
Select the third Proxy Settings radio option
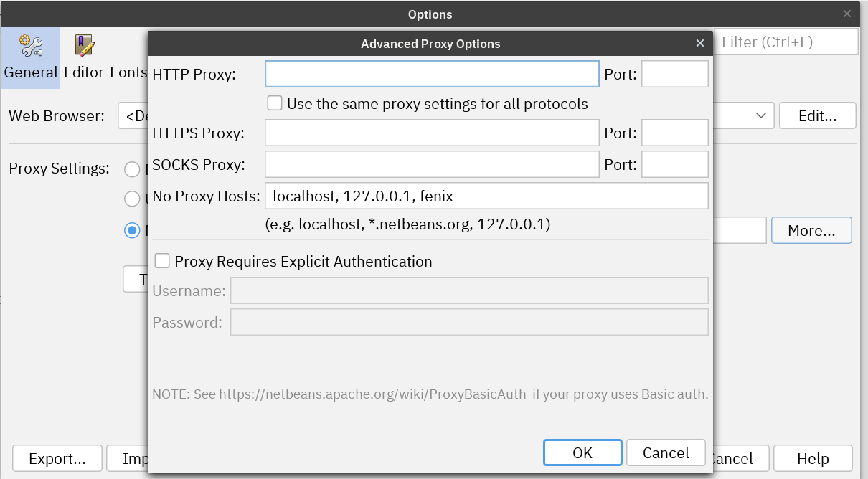point(132,230)
